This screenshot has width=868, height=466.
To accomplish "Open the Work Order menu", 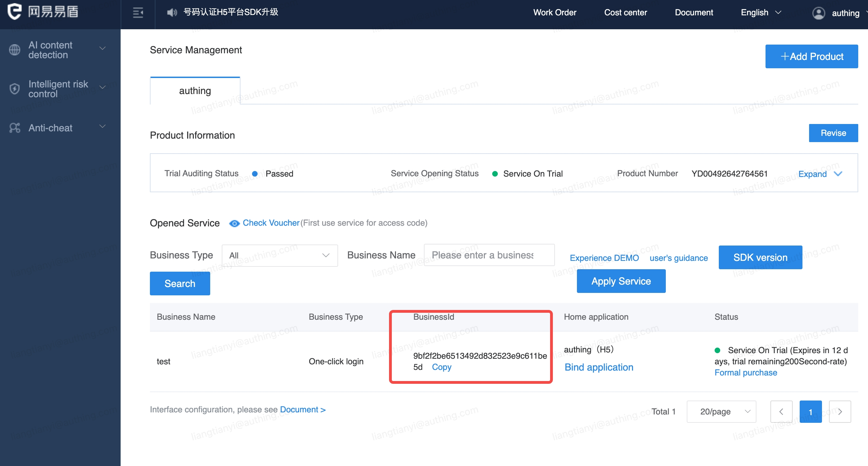I will coord(555,13).
